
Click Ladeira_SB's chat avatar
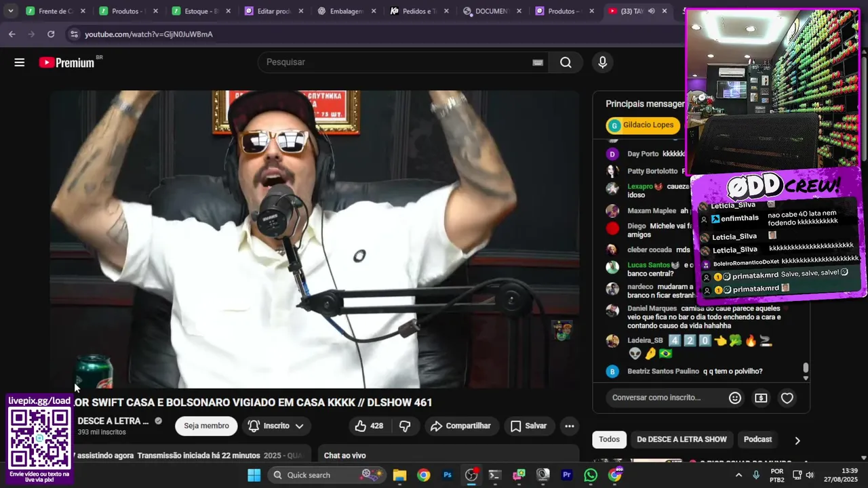click(612, 340)
